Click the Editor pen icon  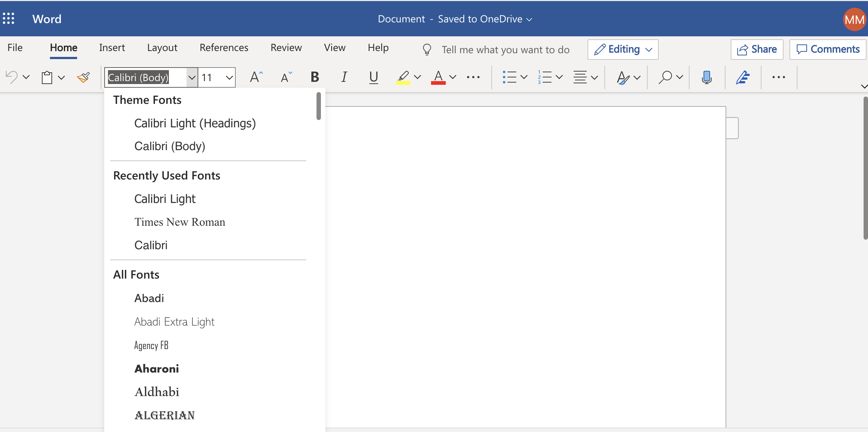742,77
